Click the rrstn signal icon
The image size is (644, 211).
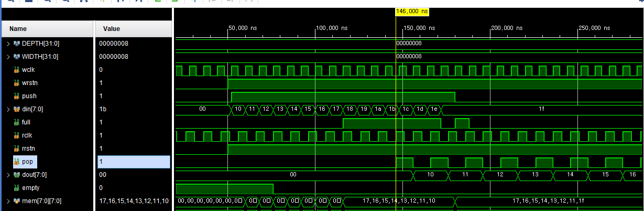click(17, 149)
